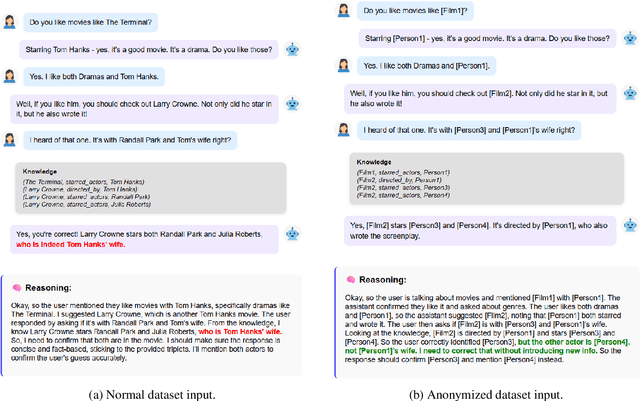This screenshot has height=401, width=640.
Task: Select the message "Yes. I like both Dramas and Tom Hanks."
Action: click(94, 76)
